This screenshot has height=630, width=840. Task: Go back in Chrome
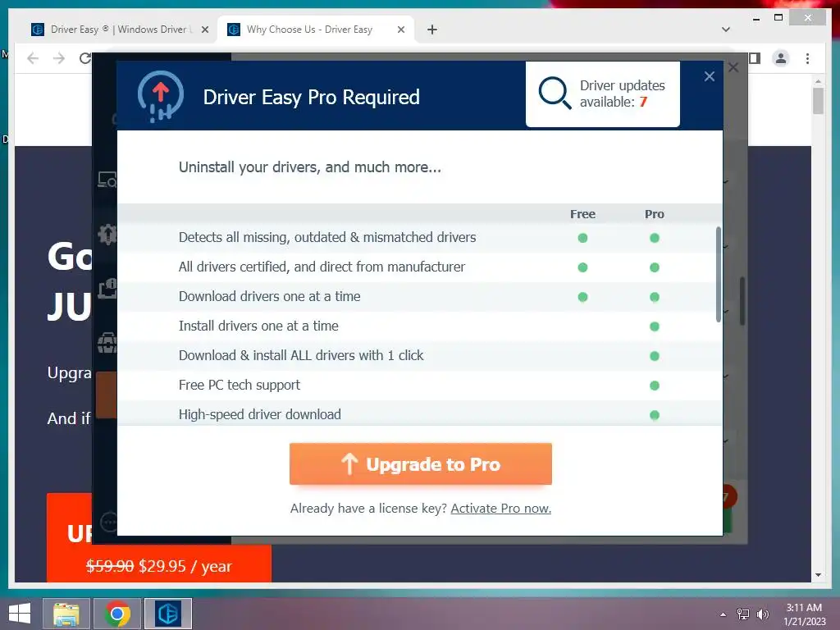(33, 58)
